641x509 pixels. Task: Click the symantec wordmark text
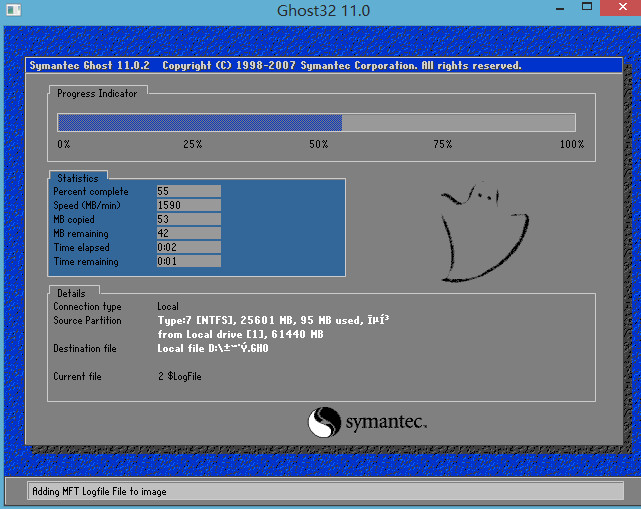pyautogui.click(x=386, y=422)
